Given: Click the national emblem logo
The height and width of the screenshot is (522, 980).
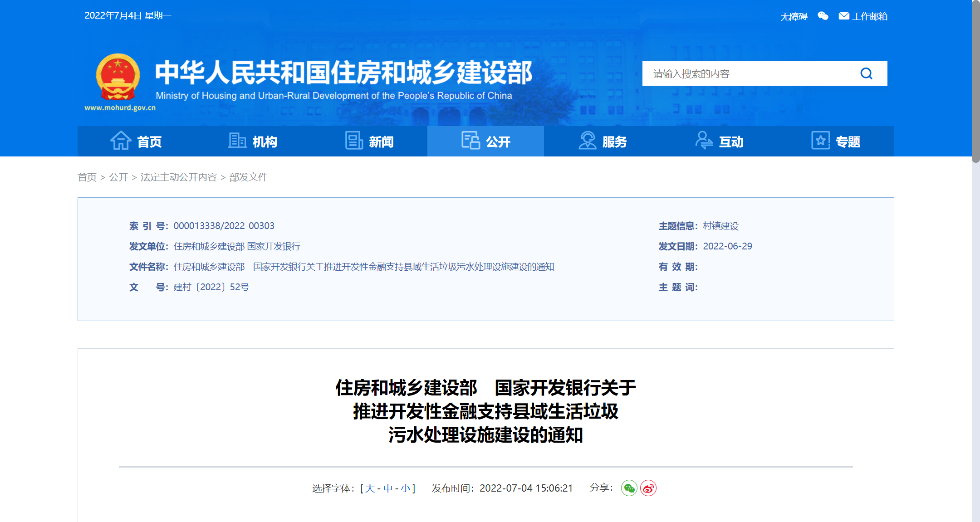Looking at the screenshot, I should tap(118, 77).
